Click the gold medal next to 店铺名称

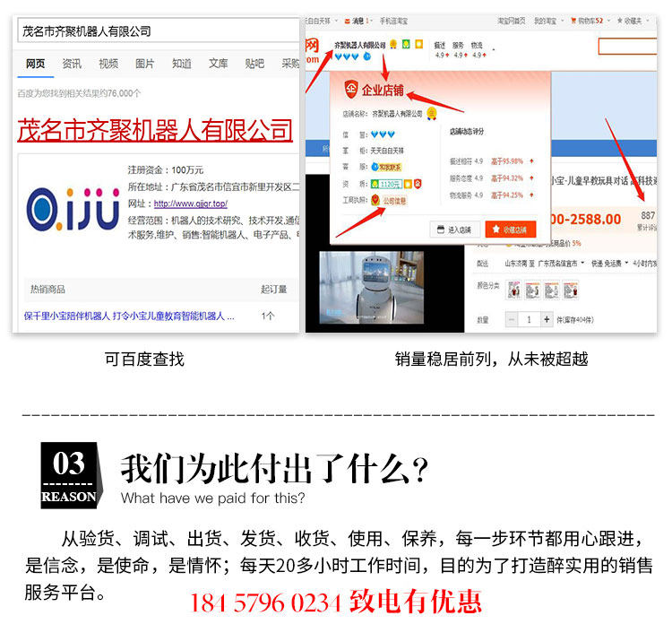tap(432, 114)
